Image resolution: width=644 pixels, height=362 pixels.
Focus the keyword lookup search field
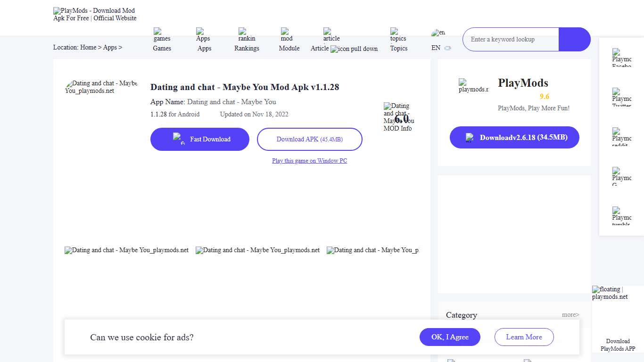pyautogui.click(x=511, y=40)
